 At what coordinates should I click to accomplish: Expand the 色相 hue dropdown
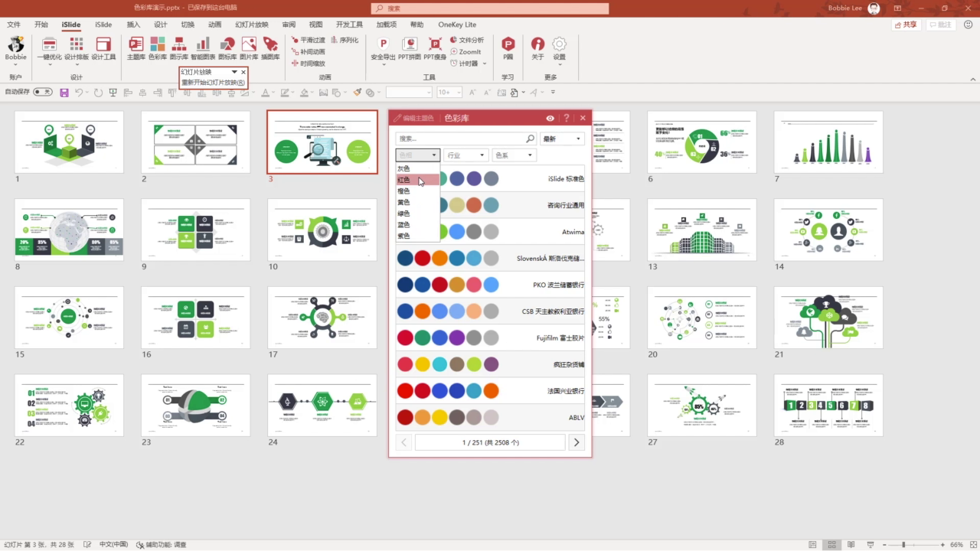coord(417,155)
